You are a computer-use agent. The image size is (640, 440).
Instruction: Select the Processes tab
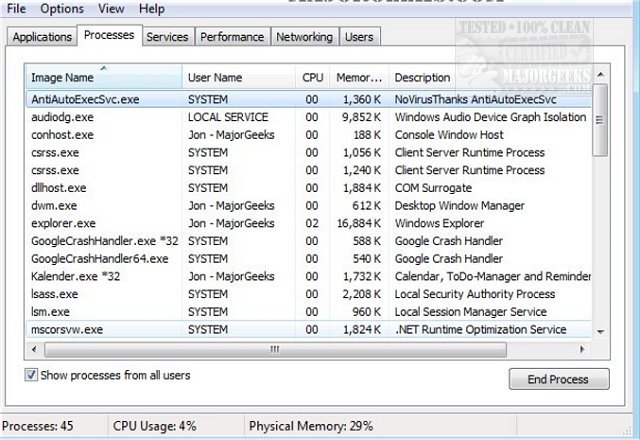point(109,35)
